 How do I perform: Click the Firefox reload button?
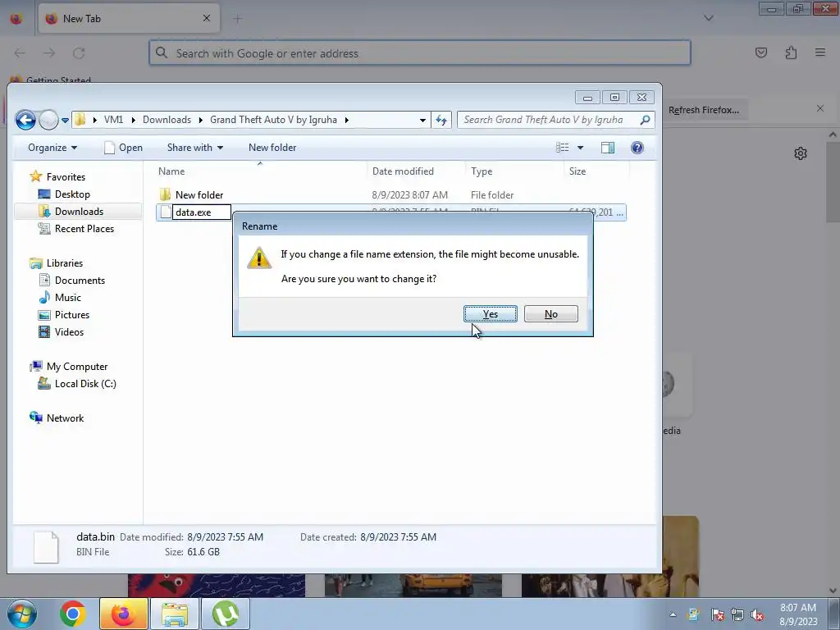coord(79,53)
